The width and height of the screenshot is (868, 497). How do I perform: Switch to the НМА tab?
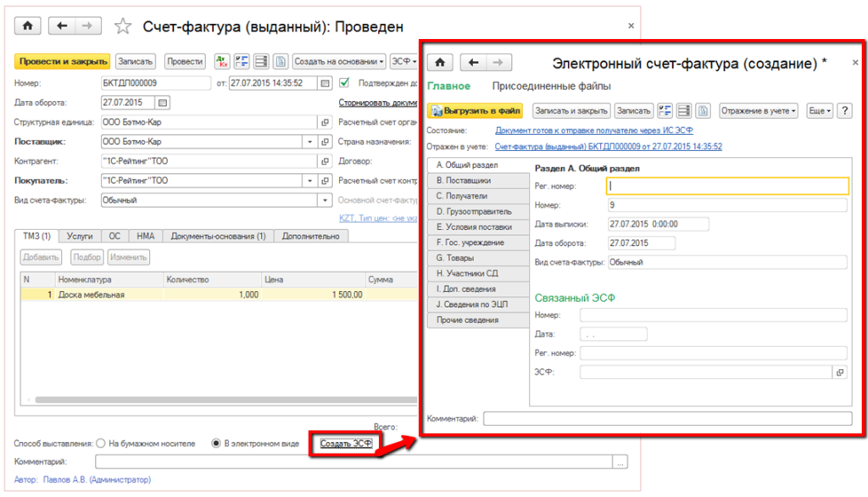pyautogui.click(x=146, y=236)
